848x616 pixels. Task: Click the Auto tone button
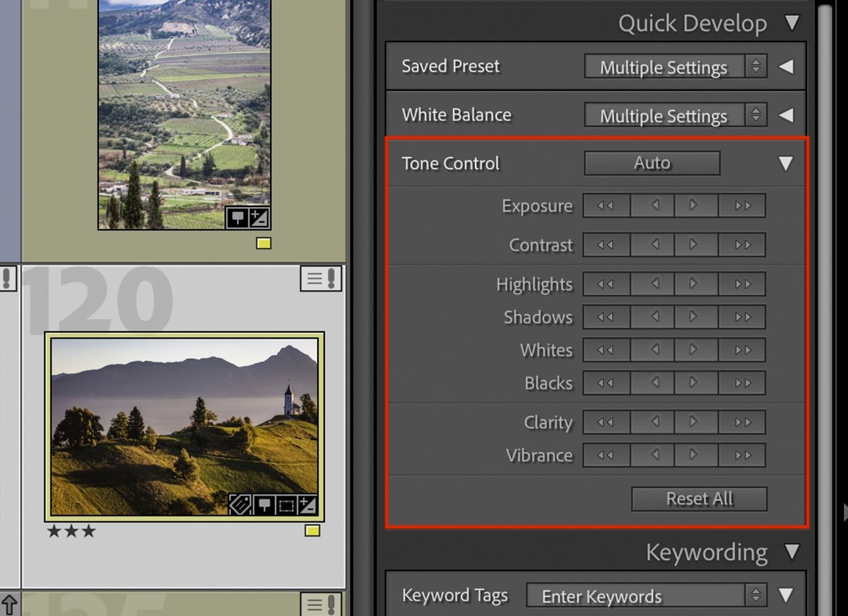(651, 162)
